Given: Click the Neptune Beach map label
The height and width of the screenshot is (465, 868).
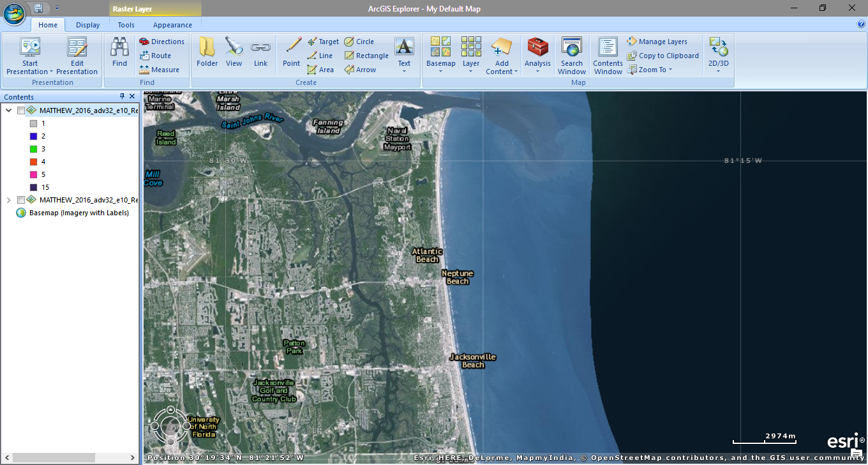Looking at the screenshot, I should click(458, 277).
